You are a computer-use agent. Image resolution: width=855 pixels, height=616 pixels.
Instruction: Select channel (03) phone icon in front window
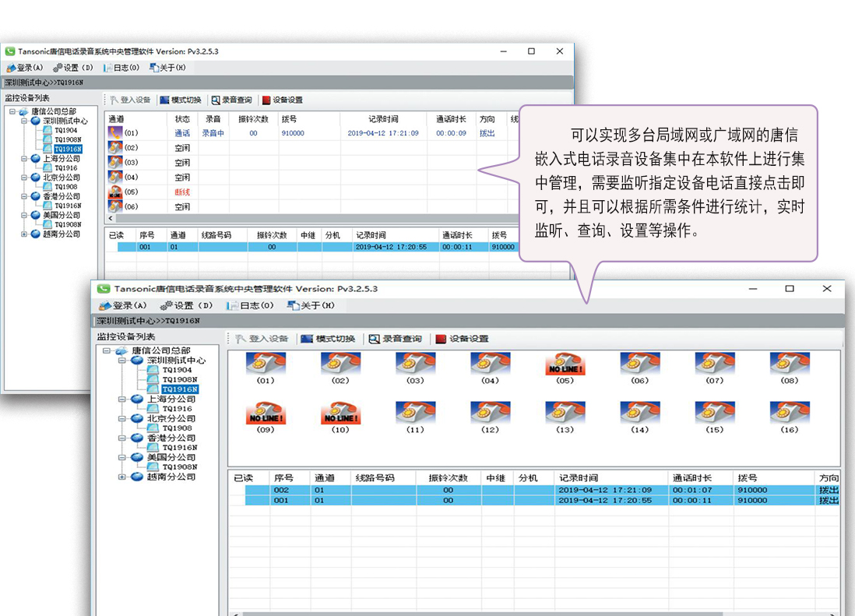coord(415,364)
